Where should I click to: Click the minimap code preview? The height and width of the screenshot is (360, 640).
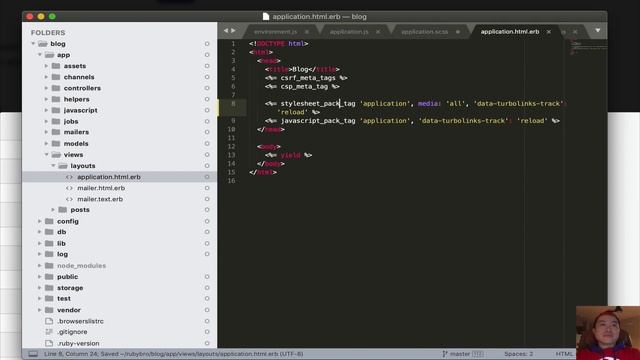coord(588,47)
